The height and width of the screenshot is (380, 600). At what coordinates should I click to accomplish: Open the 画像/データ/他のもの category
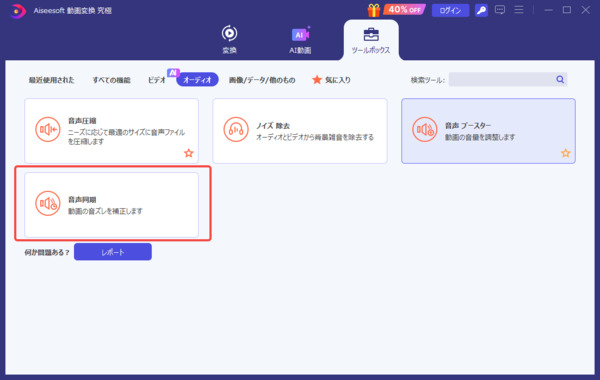tap(262, 80)
